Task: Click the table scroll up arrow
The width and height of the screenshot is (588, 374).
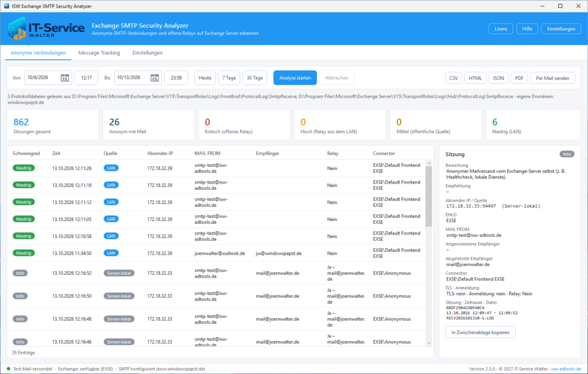Action: [x=428, y=163]
